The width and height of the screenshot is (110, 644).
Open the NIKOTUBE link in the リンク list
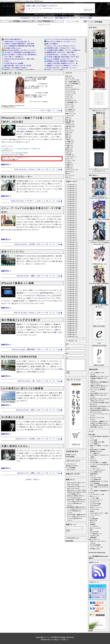[93, 461]
